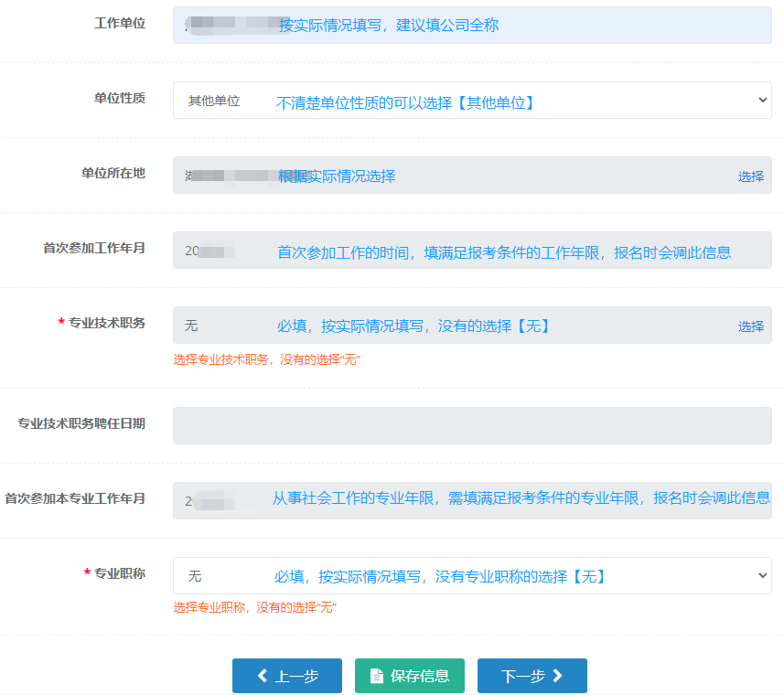Click the file icon on 保存信息 button
The image size is (784, 695).
[x=376, y=676]
